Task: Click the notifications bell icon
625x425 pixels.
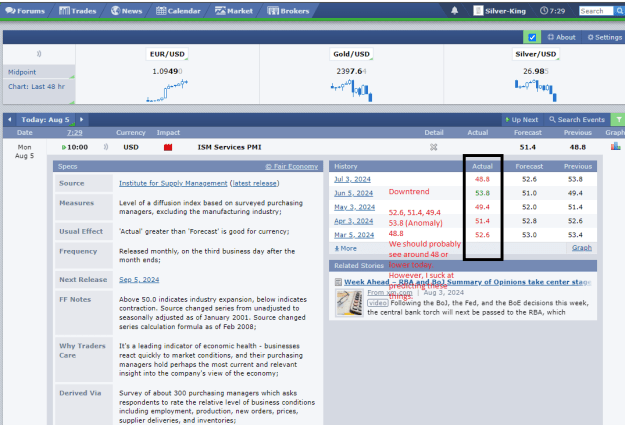Action: click(454, 11)
